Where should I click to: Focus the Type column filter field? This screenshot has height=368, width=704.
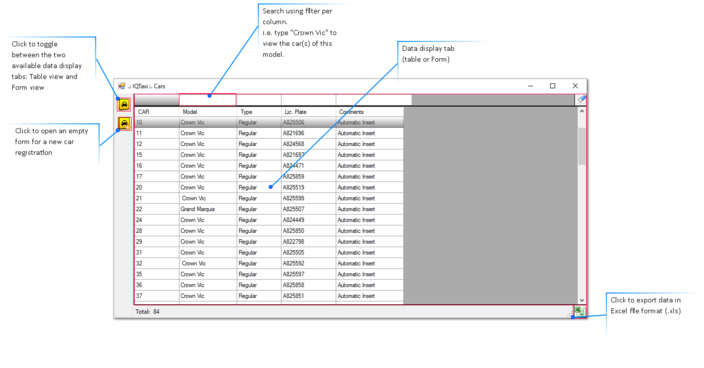259,100
